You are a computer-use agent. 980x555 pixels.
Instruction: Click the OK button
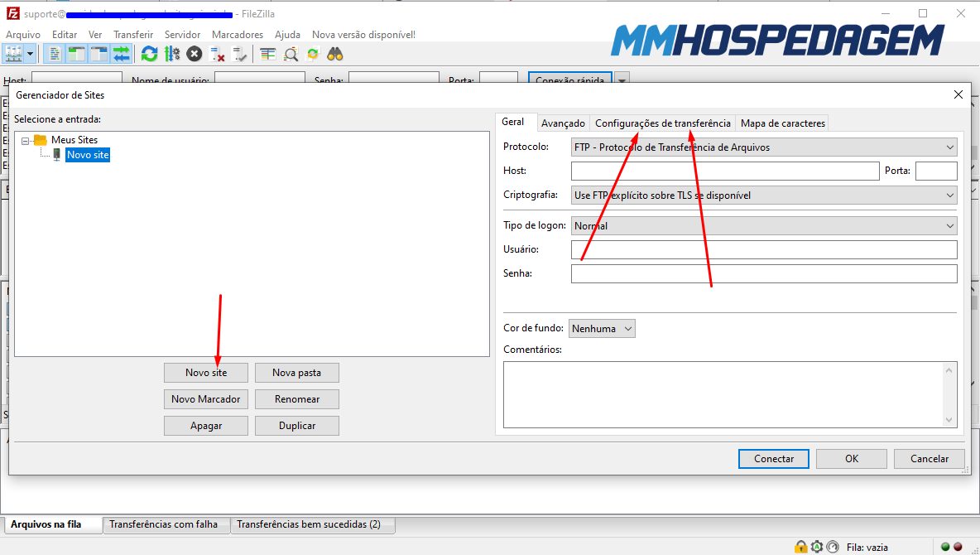point(851,459)
